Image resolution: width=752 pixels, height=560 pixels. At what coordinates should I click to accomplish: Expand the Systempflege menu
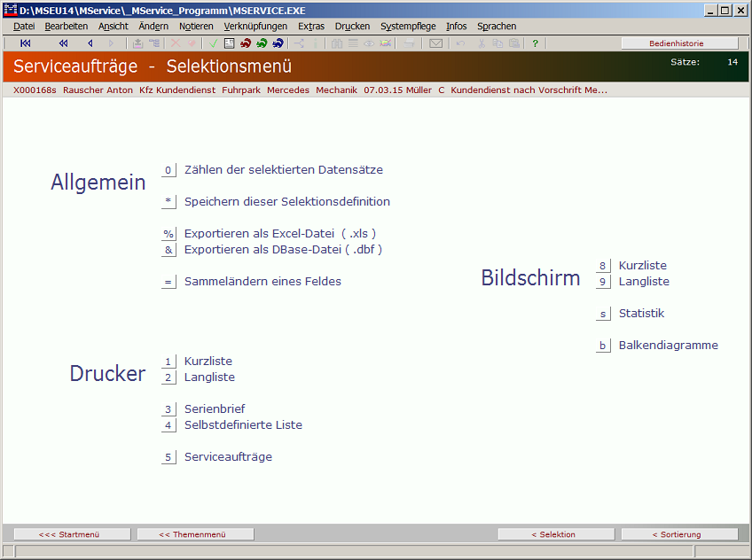pos(408,27)
